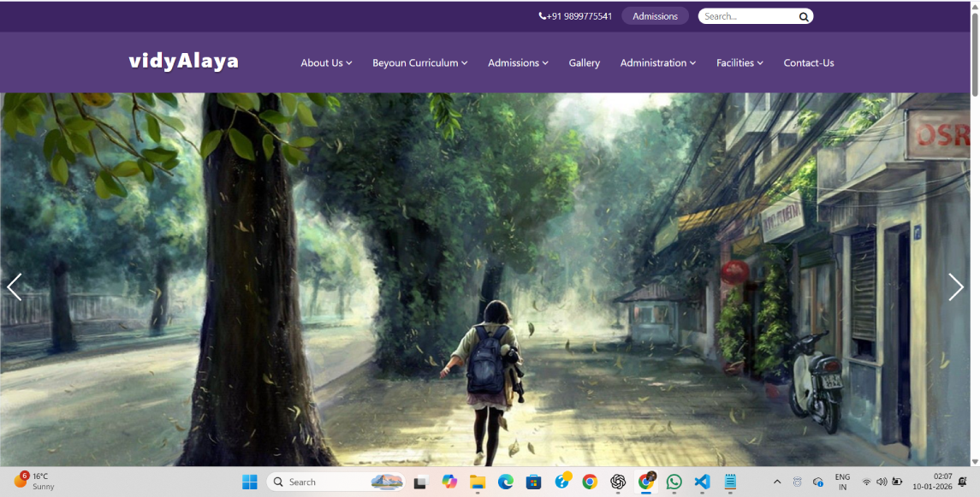Open Visual Studio Code from the taskbar

(702, 482)
